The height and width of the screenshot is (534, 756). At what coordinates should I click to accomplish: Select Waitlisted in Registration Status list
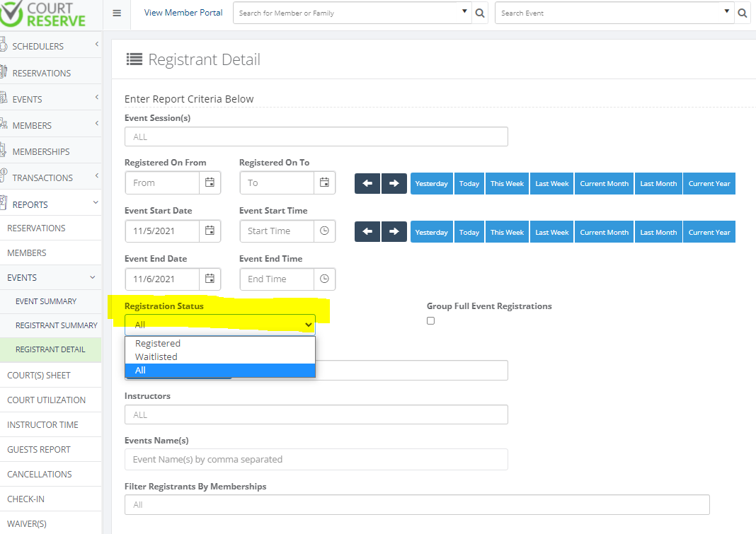point(156,357)
